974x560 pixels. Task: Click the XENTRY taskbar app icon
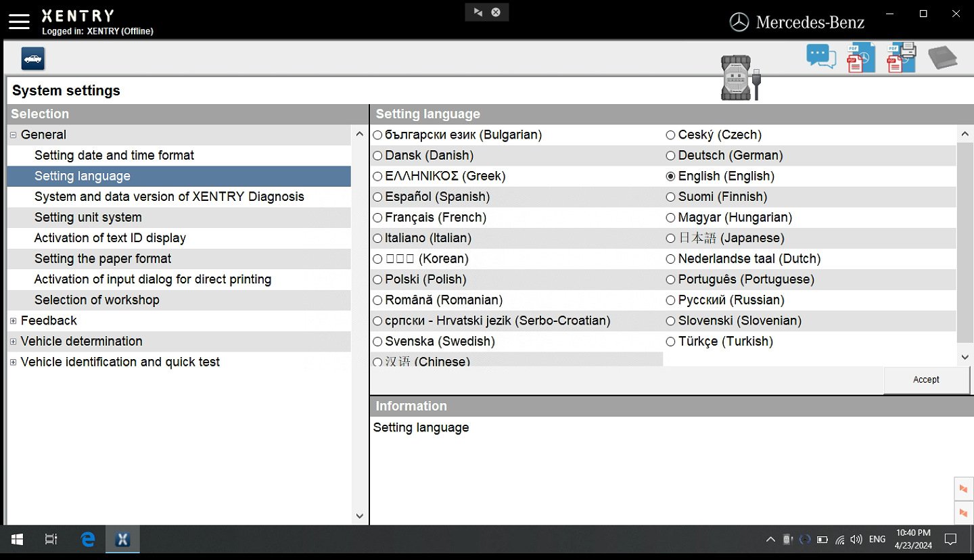point(122,539)
